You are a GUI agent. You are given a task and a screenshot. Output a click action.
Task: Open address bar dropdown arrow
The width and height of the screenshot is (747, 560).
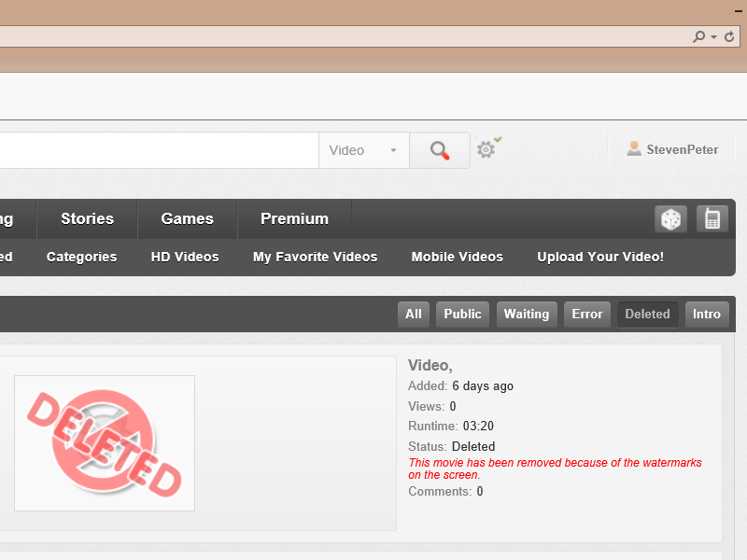[713, 36]
